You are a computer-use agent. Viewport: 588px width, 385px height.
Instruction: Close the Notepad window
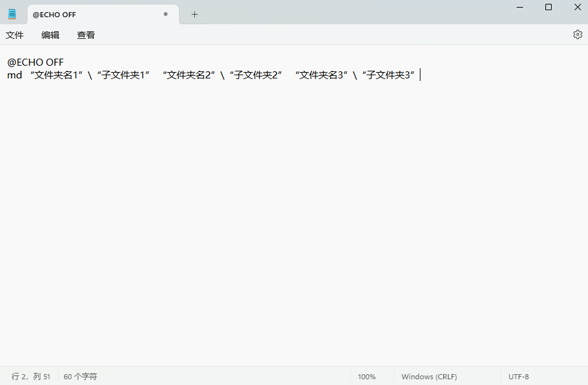(x=578, y=7)
